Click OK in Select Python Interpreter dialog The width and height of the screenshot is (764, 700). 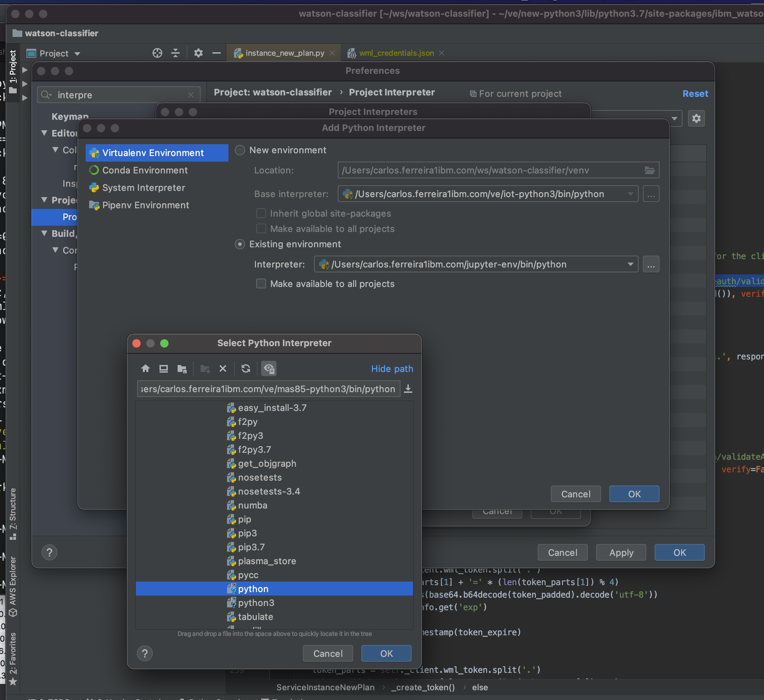[x=386, y=653]
